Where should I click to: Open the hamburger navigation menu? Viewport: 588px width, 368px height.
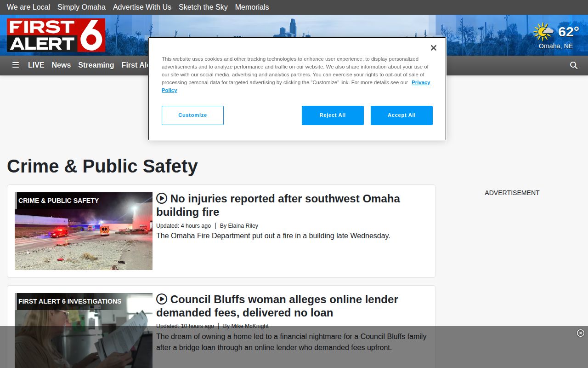point(16,65)
